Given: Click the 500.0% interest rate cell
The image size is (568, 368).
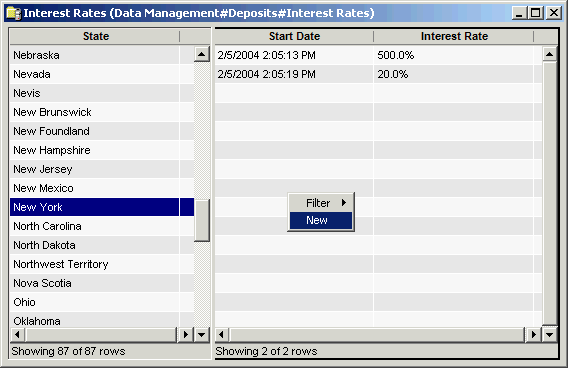Looking at the screenshot, I should pyautogui.click(x=454, y=55).
